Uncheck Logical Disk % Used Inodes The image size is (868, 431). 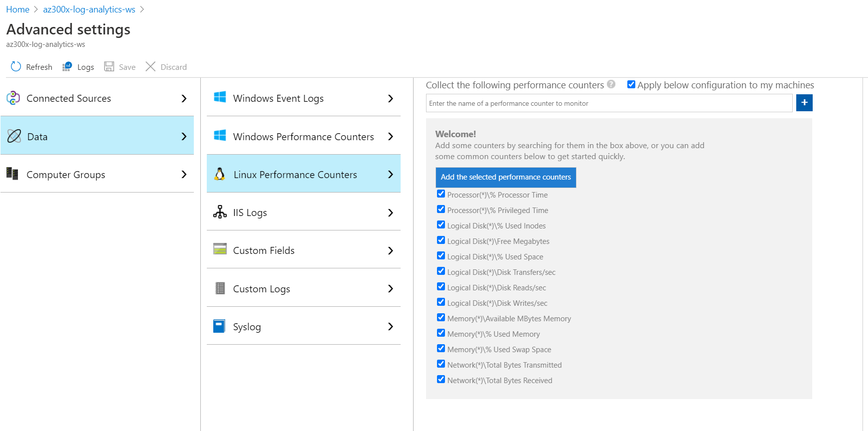pos(441,224)
